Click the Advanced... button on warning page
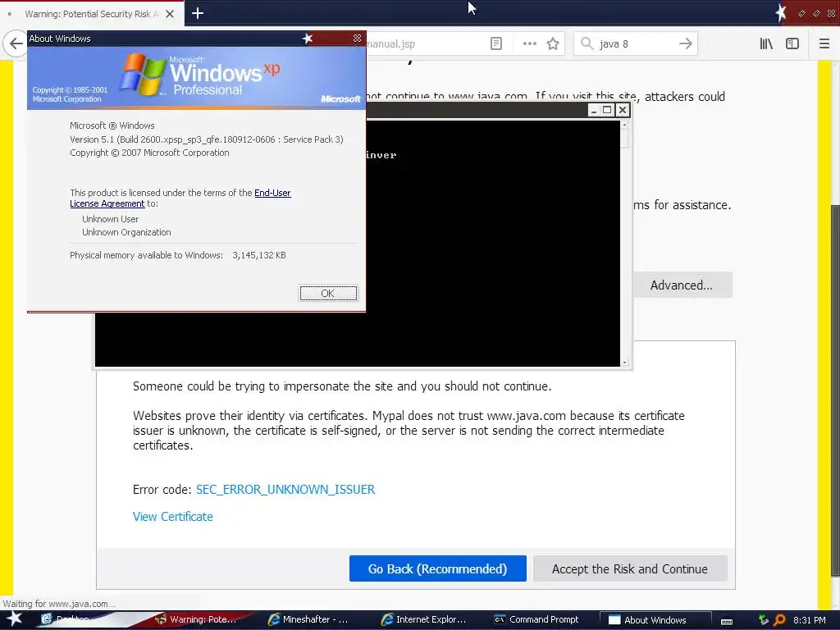840x630 pixels. point(682,285)
